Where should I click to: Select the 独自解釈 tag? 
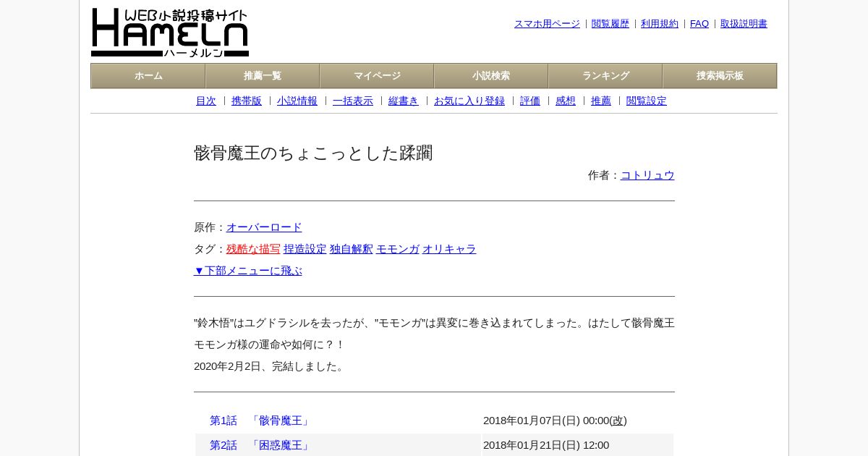click(352, 249)
